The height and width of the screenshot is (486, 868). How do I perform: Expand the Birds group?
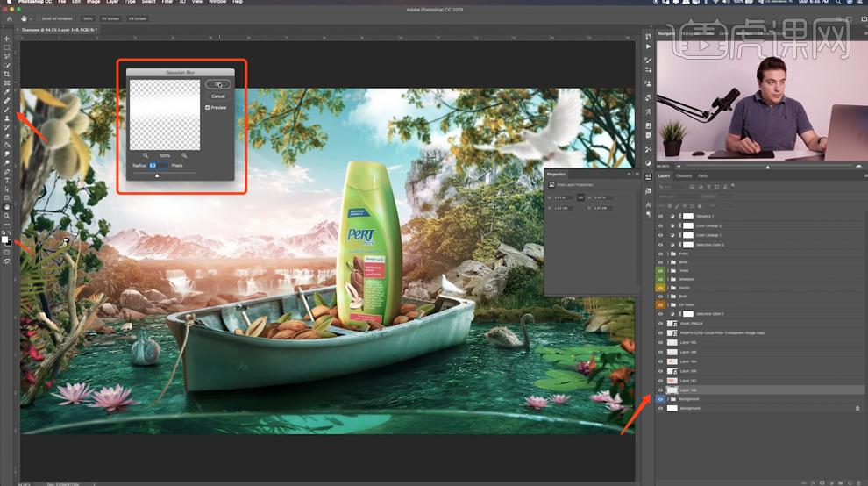(x=668, y=262)
